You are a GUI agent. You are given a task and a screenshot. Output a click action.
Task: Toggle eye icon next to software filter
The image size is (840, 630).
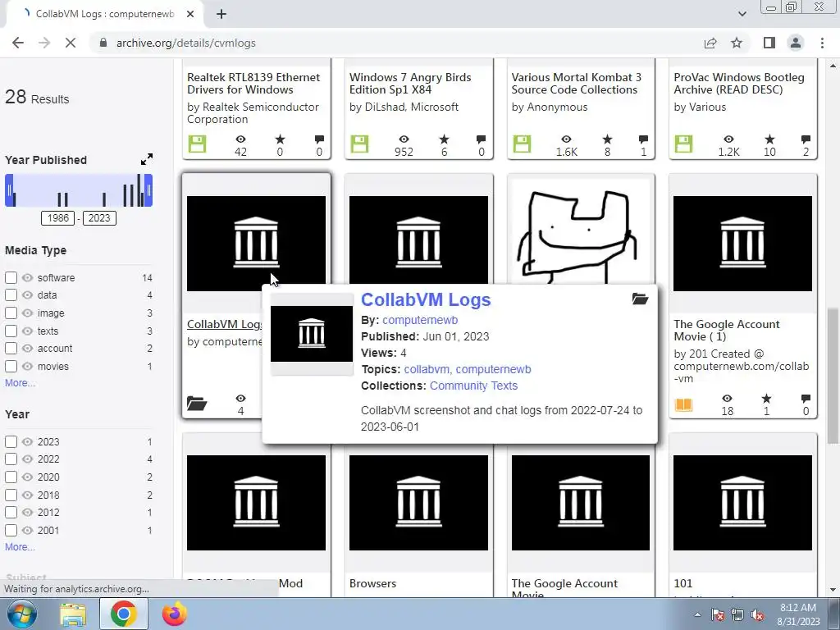point(27,277)
